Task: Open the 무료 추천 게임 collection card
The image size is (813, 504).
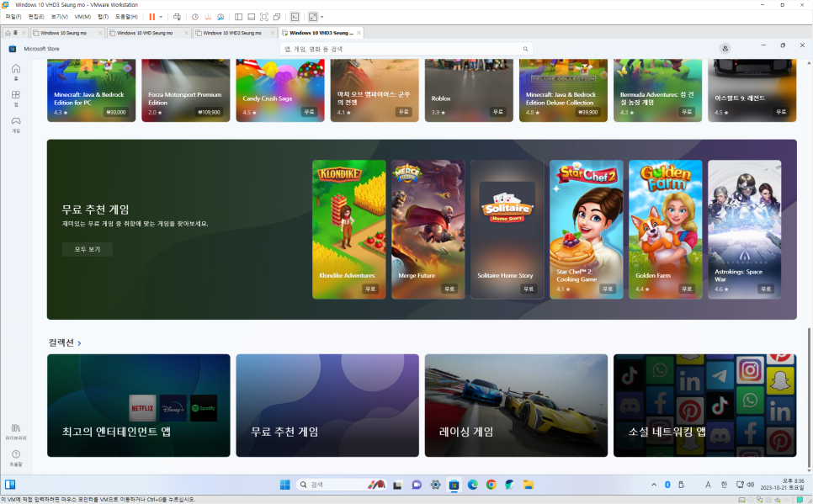Action: point(327,406)
